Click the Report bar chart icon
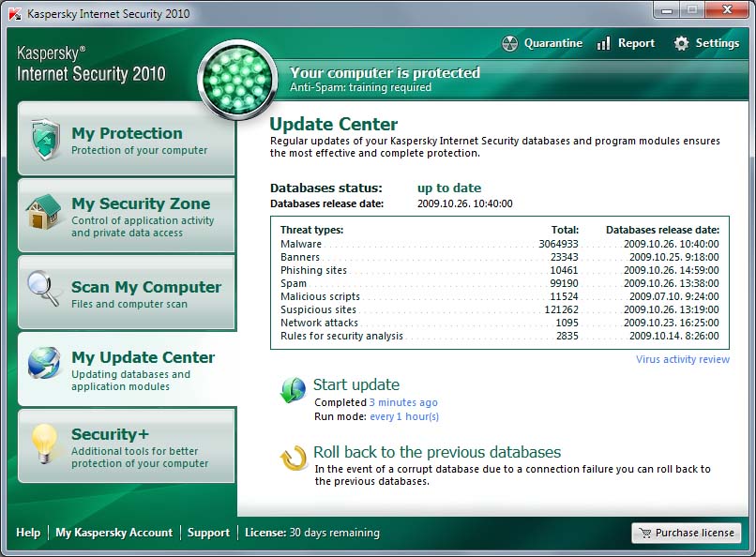 click(603, 43)
